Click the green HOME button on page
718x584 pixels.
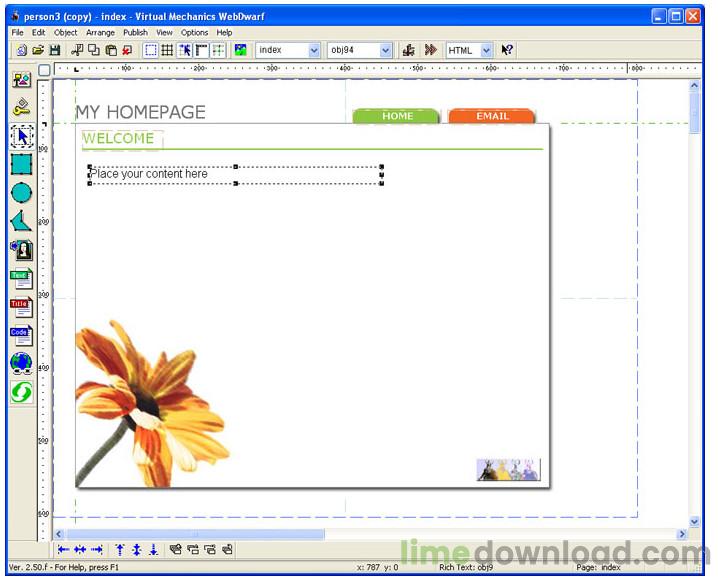pyautogui.click(x=396, y=116)
